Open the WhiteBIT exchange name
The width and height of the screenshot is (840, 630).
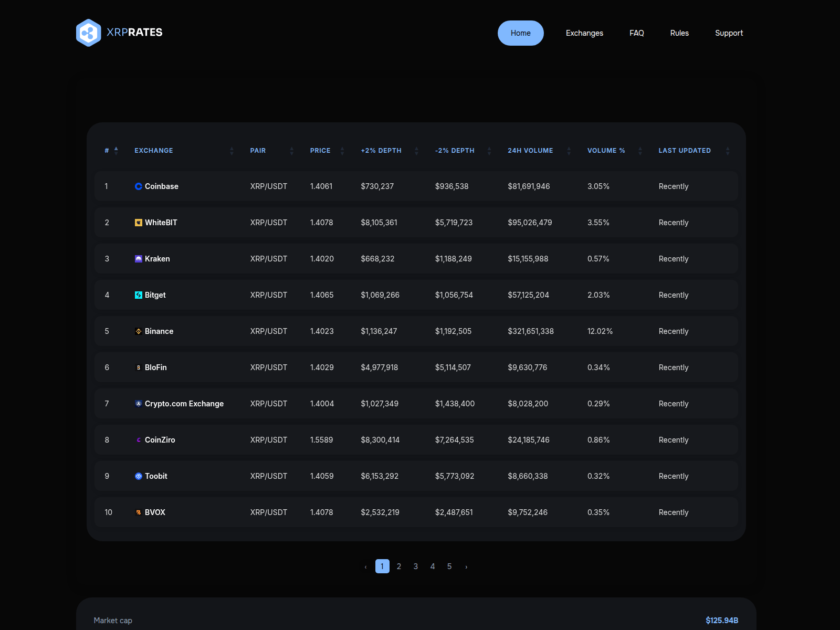point(161,223)
